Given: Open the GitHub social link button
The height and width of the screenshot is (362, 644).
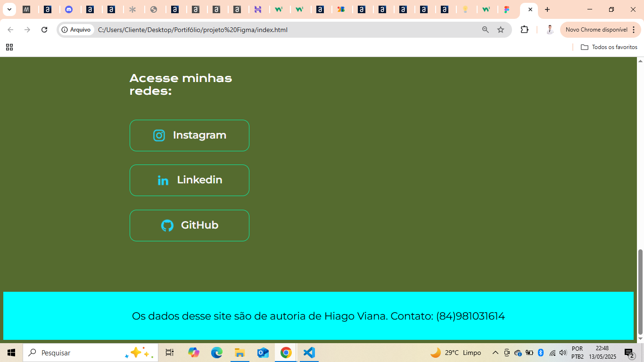Looking at the screenshot, I should pyautogui.click(x=190, y=225).
